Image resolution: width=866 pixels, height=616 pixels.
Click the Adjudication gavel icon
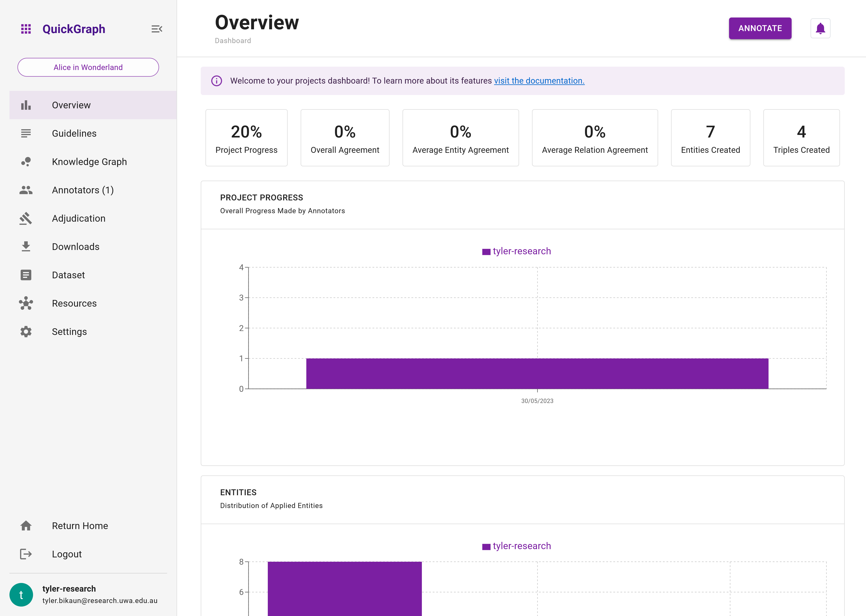[26, 218]
